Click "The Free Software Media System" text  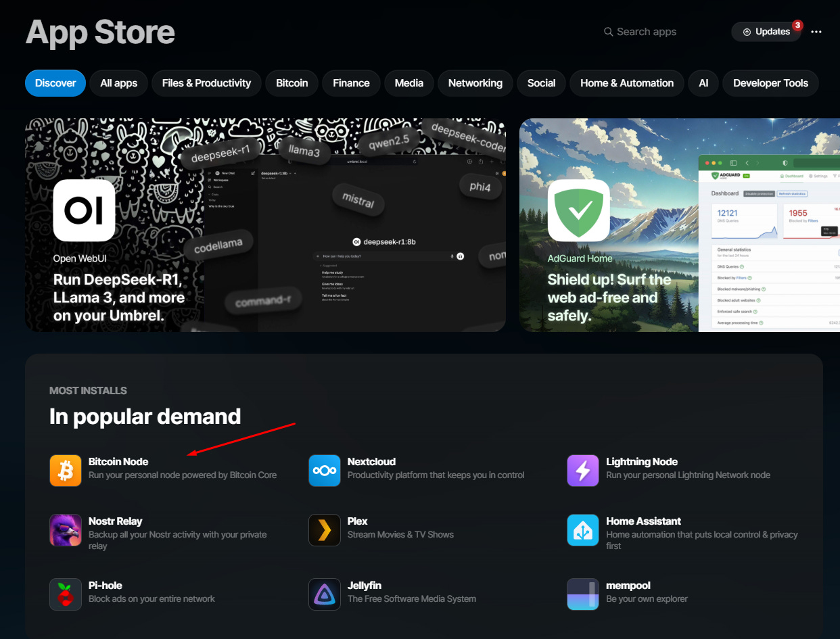point(412,599)
